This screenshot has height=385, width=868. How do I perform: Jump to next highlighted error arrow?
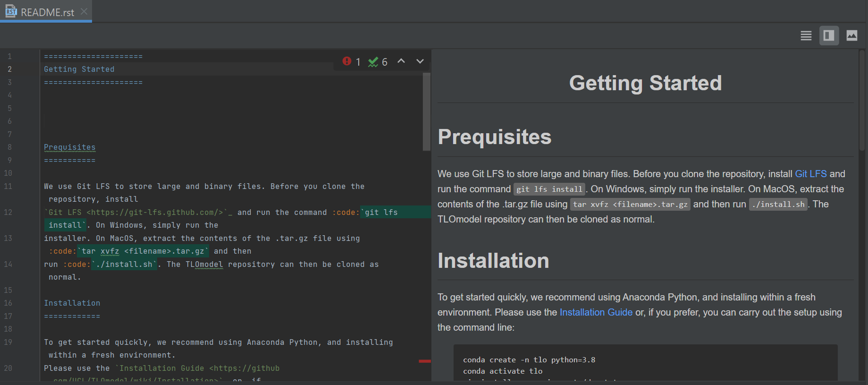(420, 61)
